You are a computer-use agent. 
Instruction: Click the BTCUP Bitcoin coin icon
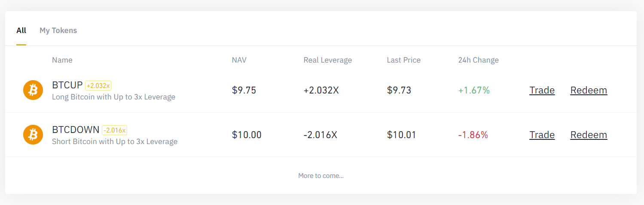[33, 90]
